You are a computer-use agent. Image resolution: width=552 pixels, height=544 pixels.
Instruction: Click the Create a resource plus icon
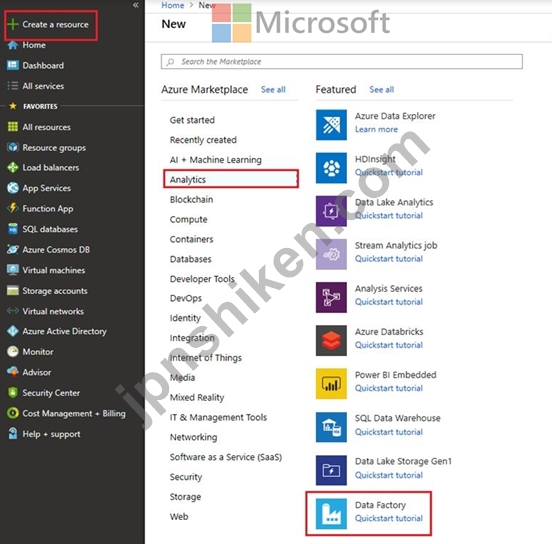13,24
